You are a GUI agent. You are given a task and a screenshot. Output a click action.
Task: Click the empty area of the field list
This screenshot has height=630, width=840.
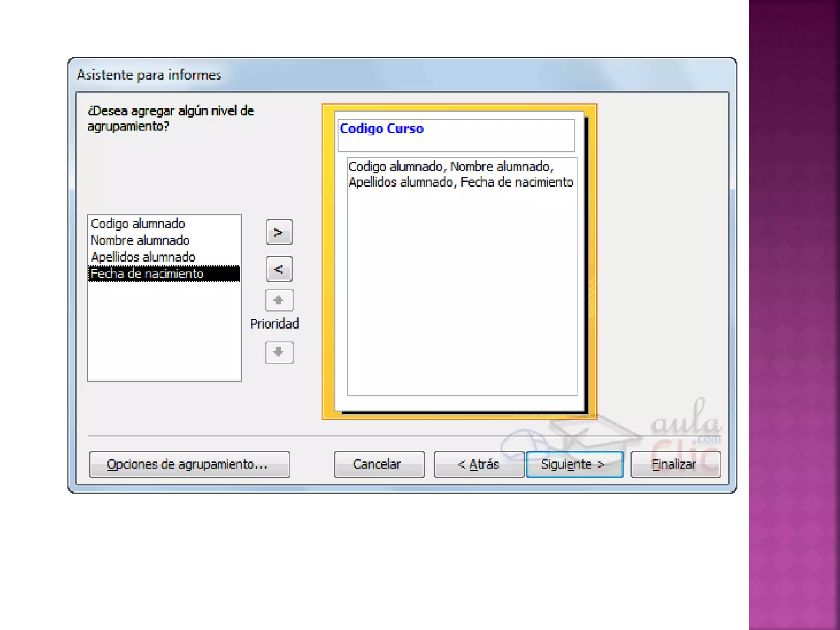point(164,332)
